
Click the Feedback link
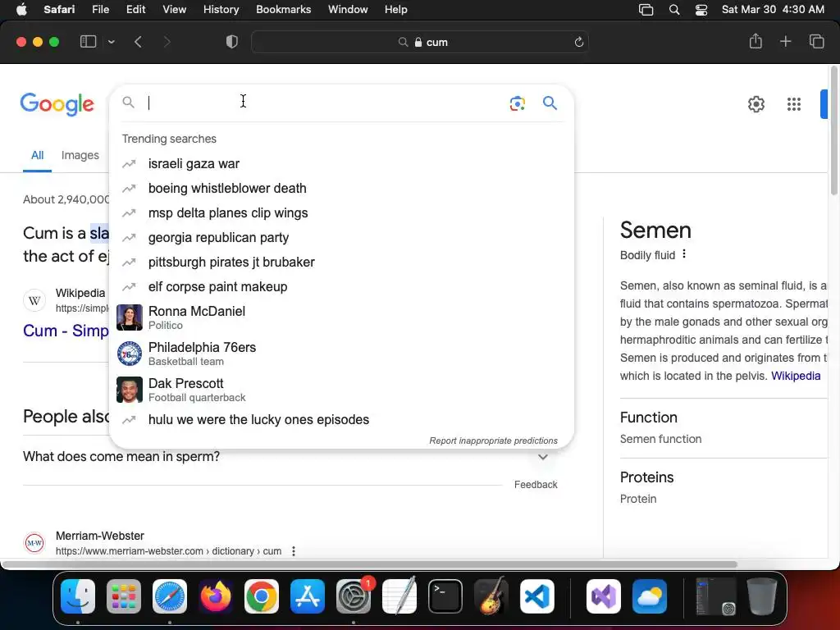pyautogui.click(x=536, y=484)
